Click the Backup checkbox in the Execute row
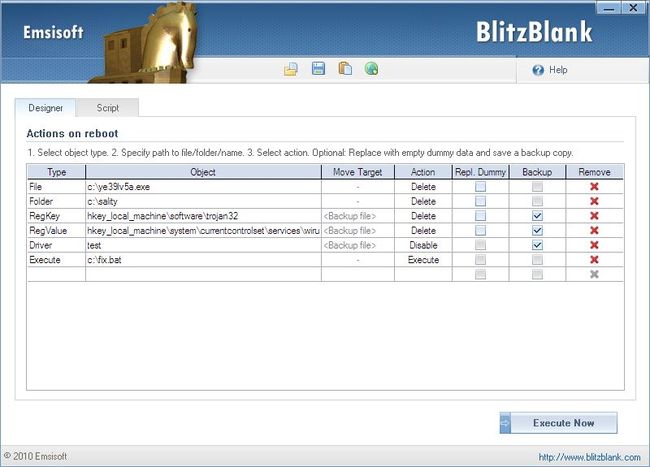 pyautogui.click(x=537, y=259)
